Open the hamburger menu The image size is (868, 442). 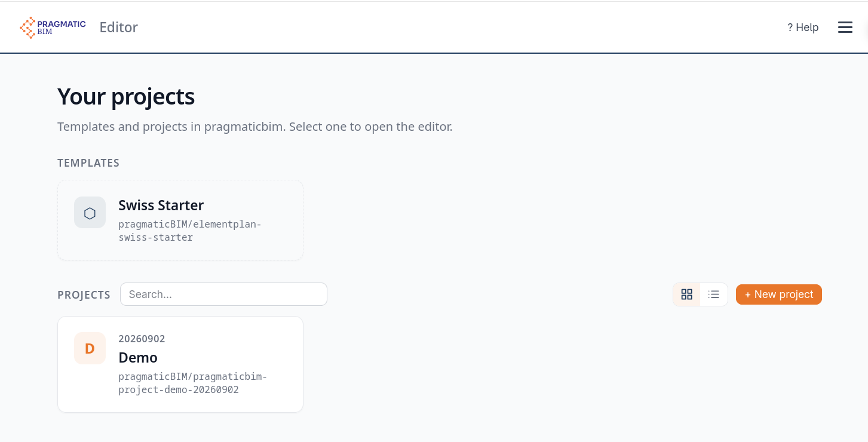[x=845, y=27]
